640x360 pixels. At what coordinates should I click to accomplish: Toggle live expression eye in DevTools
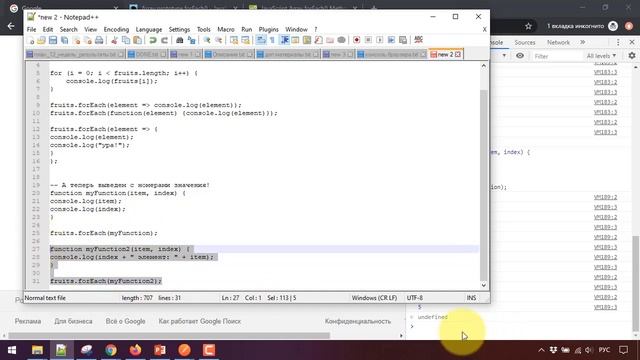point(520,56)
